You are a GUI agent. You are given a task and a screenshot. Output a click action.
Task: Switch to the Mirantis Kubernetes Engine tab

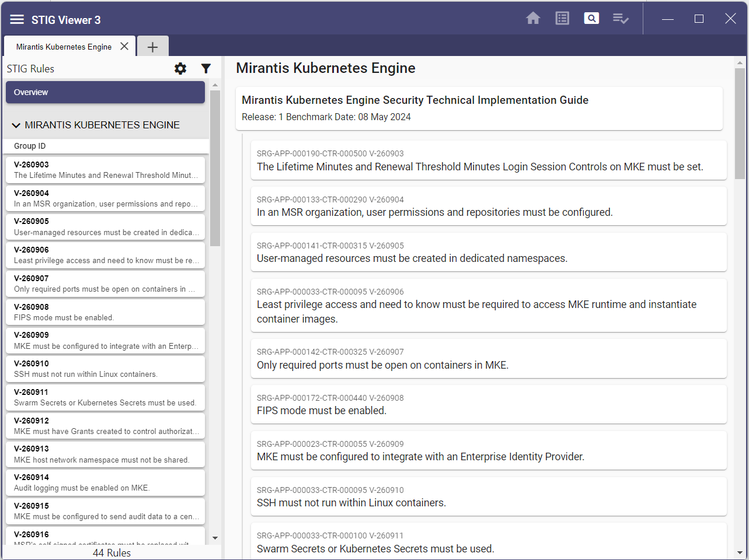(x=64, y=46)
